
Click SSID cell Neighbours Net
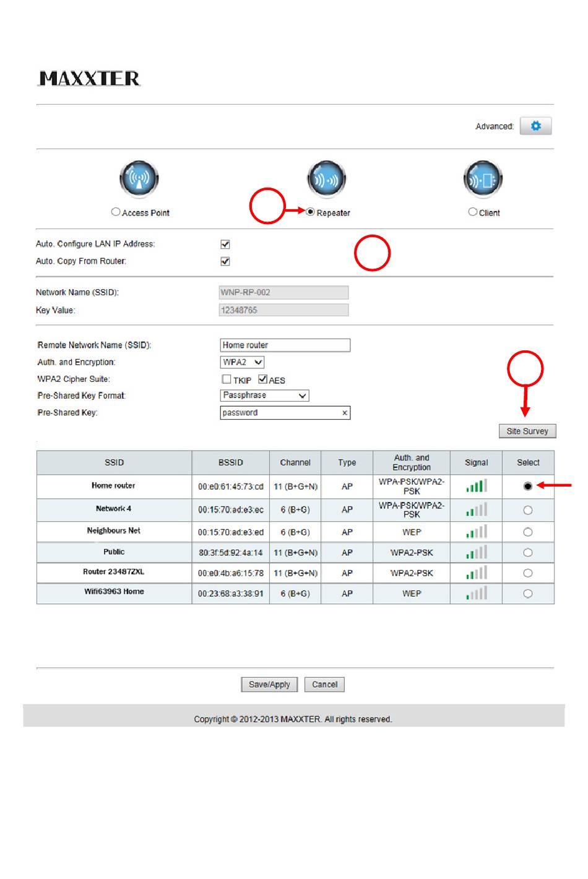(x=113, y=530)
